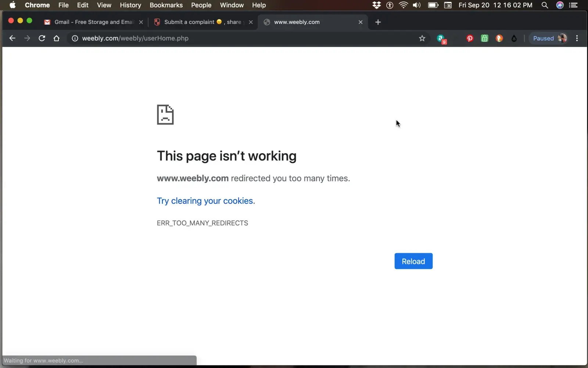Open Chrome three-dot menu
The image size is (588, 368).
(577, 38)
